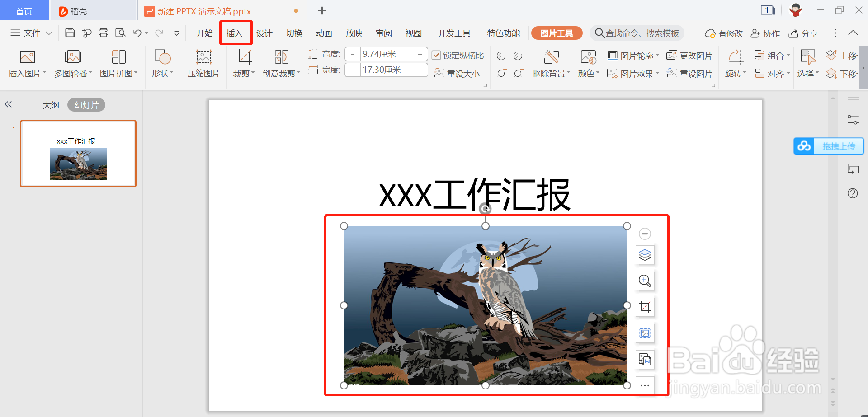868x417 pixels.
Task: Click the Change Picture button
Action: pyautogui.click(x=689, y=56)
